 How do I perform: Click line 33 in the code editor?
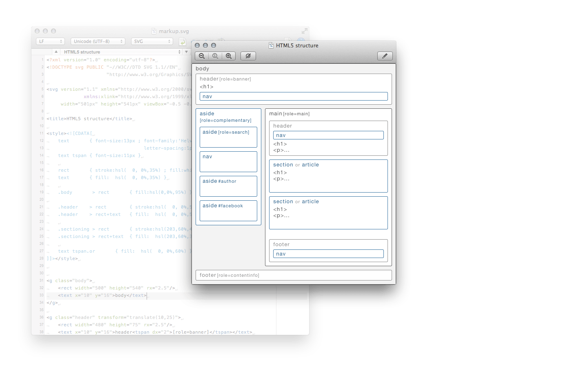[102, 295]
